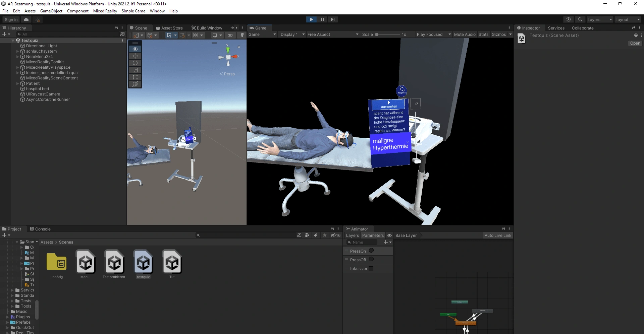Open Game view three-dot options menu
The image size is (644, 334).
509,28
